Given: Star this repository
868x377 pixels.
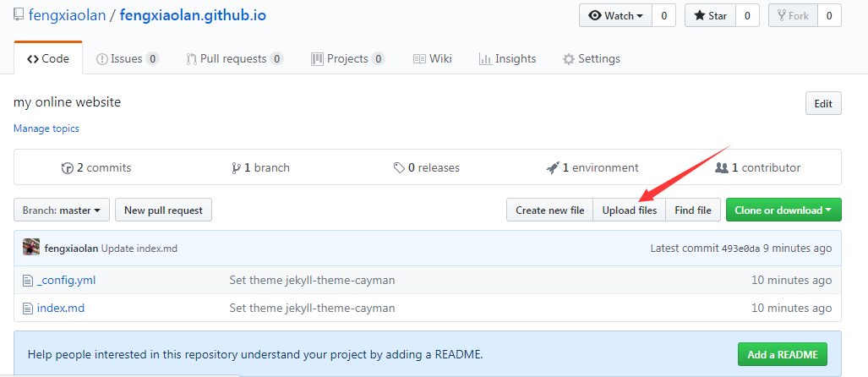Looking at the screenshot, I should click(x=710, y=15).
